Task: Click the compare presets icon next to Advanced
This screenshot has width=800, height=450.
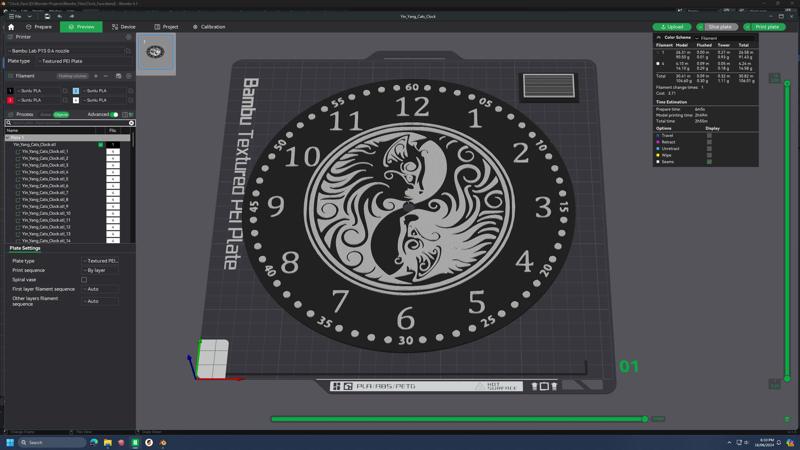Action: [125, 115]
